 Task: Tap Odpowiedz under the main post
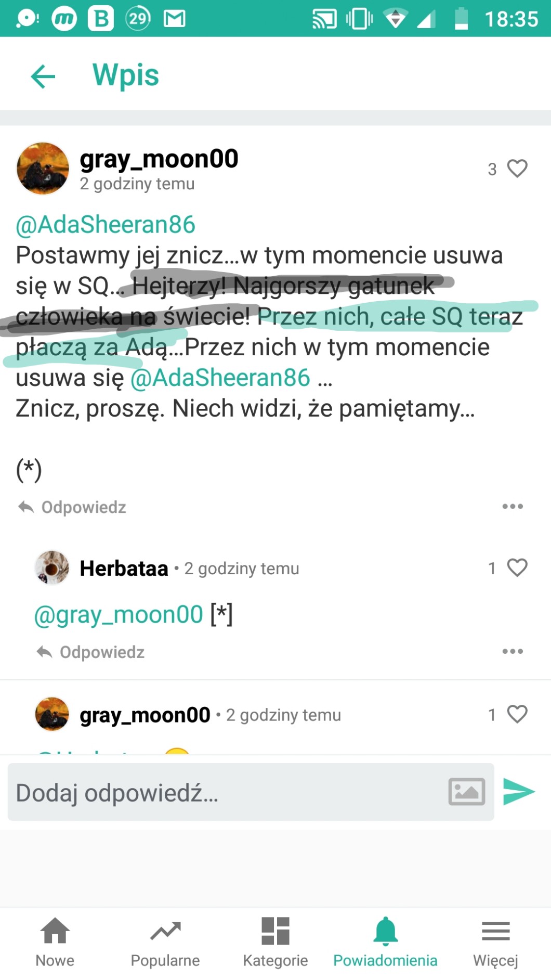[x=73, y=507]
